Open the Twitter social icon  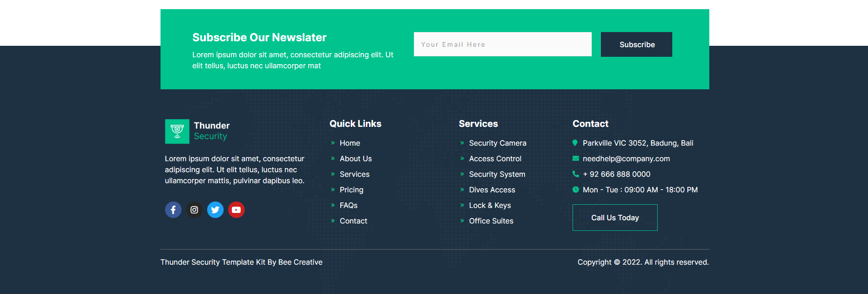pos(215,210)
